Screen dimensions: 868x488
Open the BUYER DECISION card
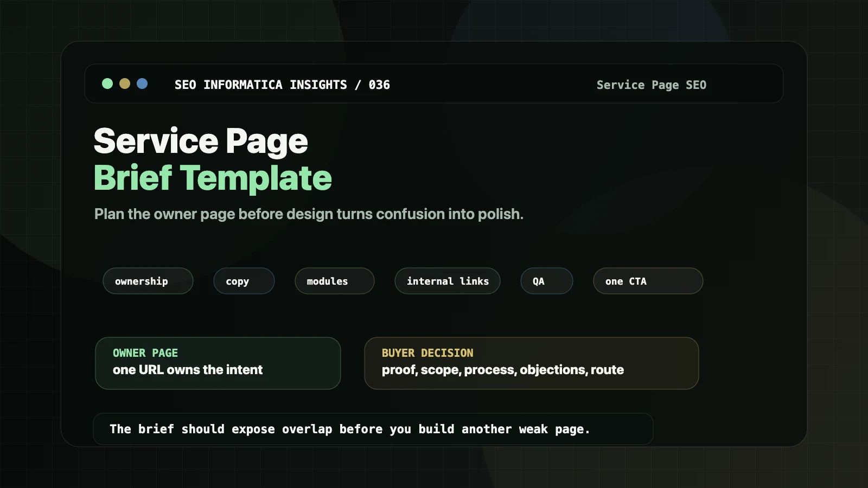click(532, 363)
